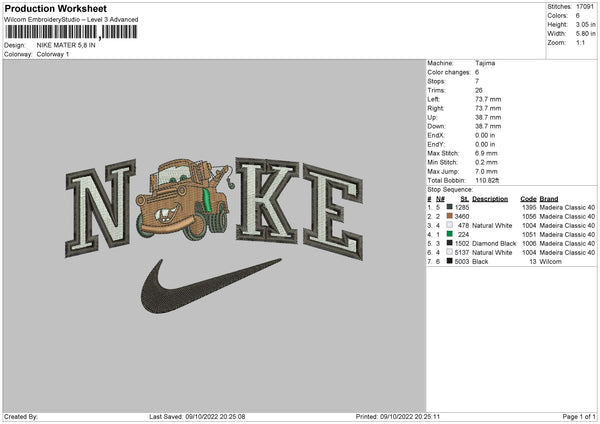Click the Total Bobbin value 110.82ft
This screenshot has height=424, width=600.
(x=487, y=180)
